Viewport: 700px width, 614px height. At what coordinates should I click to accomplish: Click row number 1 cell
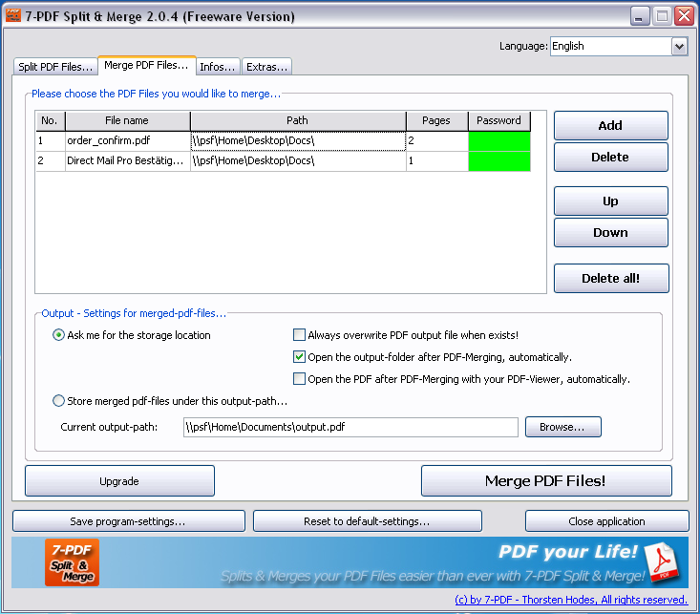click(x=51, y=141)
